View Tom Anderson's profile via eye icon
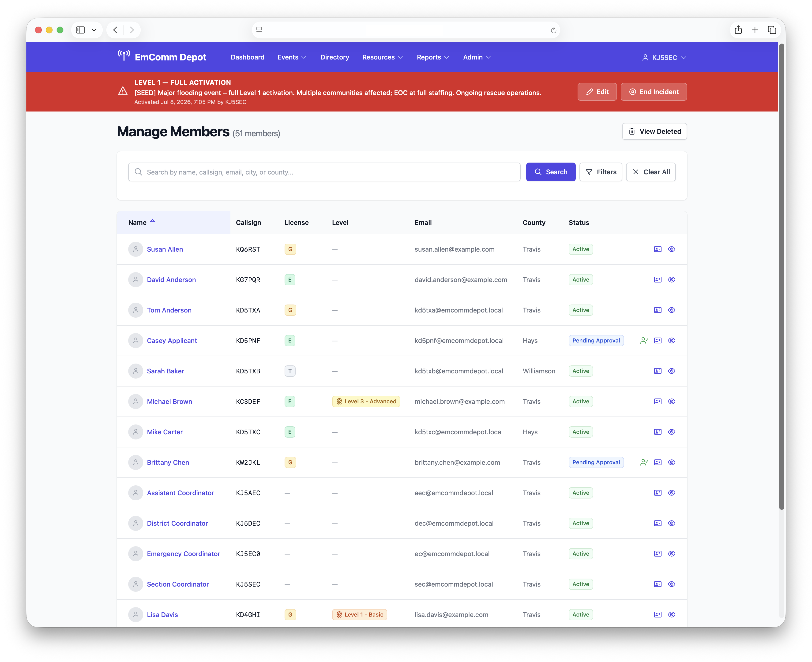 click(x=672, y=310)
